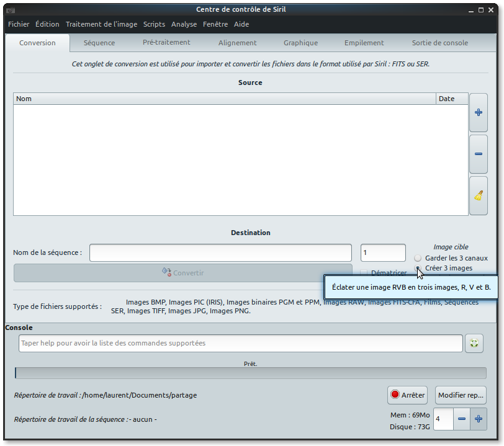The width and height of the screenshot is (504, 446).
Task: Click the progress bar under 'Prêt.'
Action: click(250, 373)
